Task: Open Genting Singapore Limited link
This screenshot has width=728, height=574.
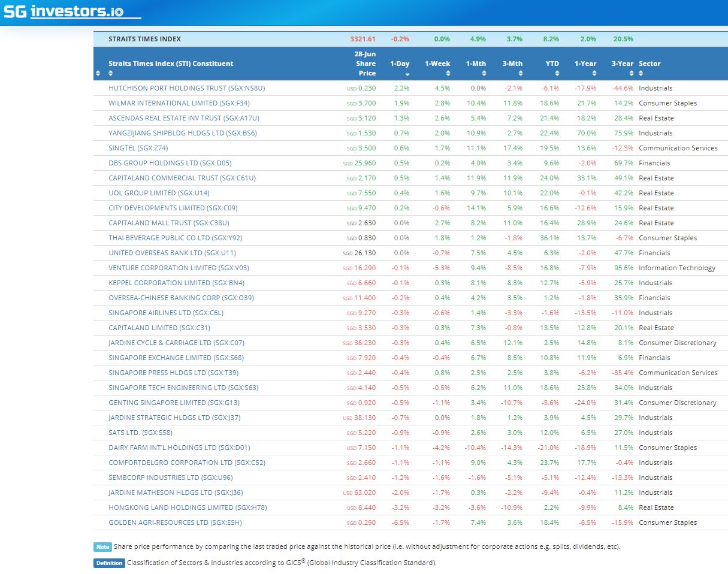Action: pyautogui.click(x=174, y=403)
